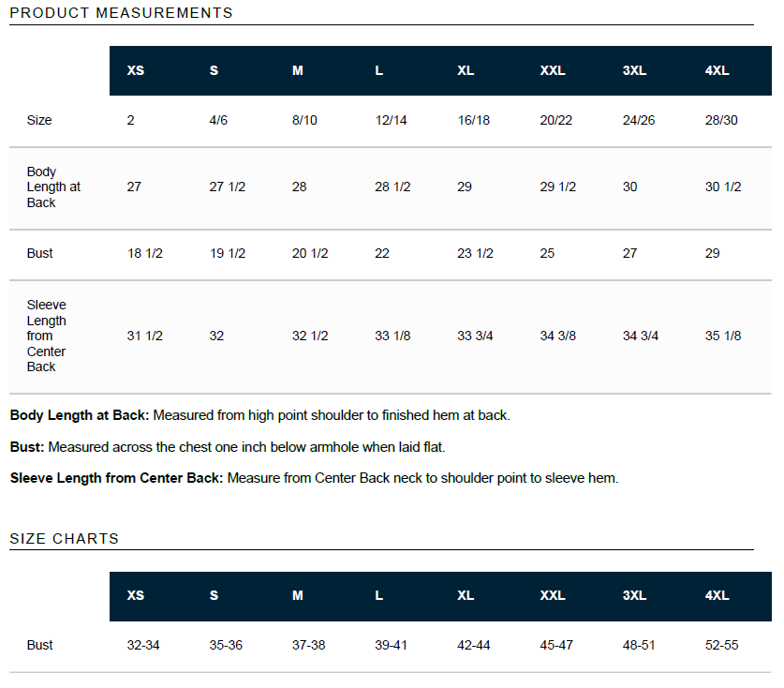The width and height of the screenshot is (784, 688).
Task: Click the SIZE CHARTS heading
Action: pyautogui.click(x=65, y=539)
